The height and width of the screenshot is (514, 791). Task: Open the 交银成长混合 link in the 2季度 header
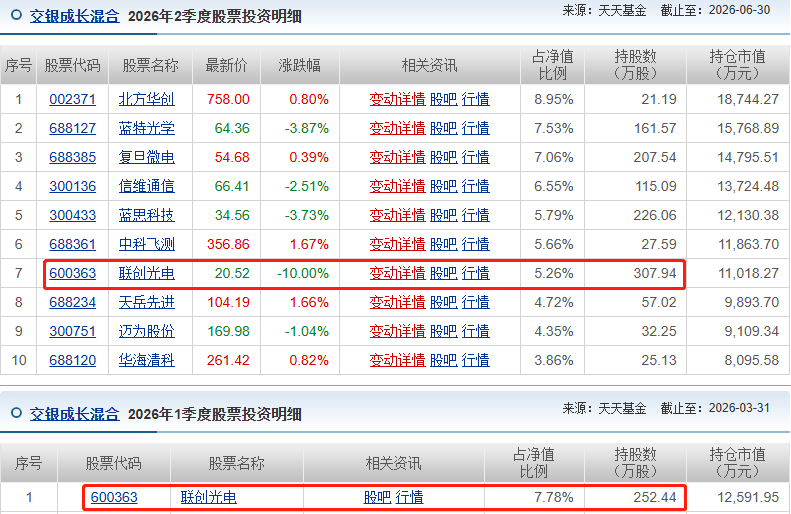(x=75, y=16)
